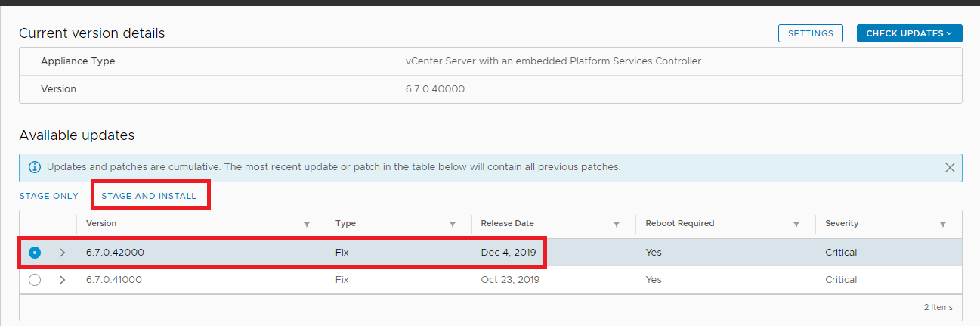Click the Dec 4, 2019 release date cell
980x326 pixels.
508,253
